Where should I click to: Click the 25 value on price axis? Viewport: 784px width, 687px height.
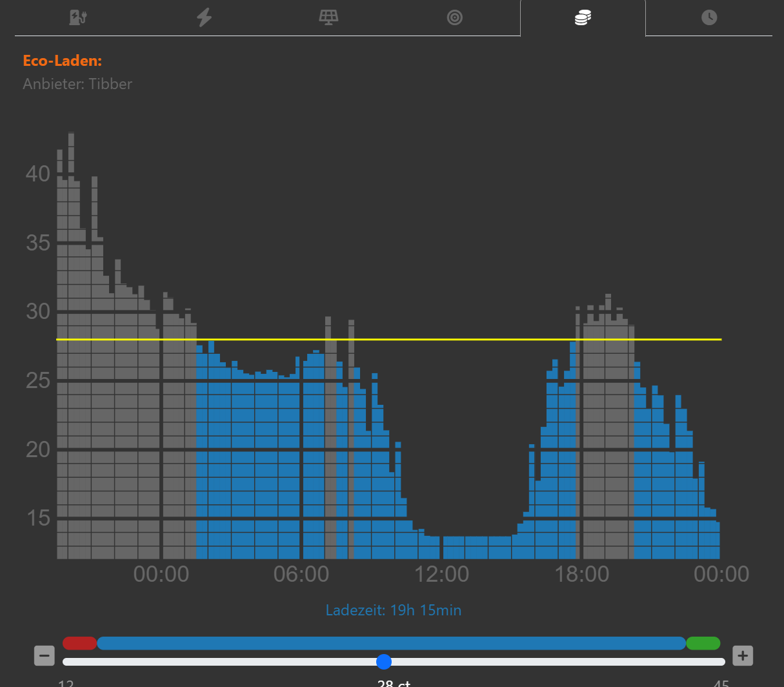(x=38, y=380)
